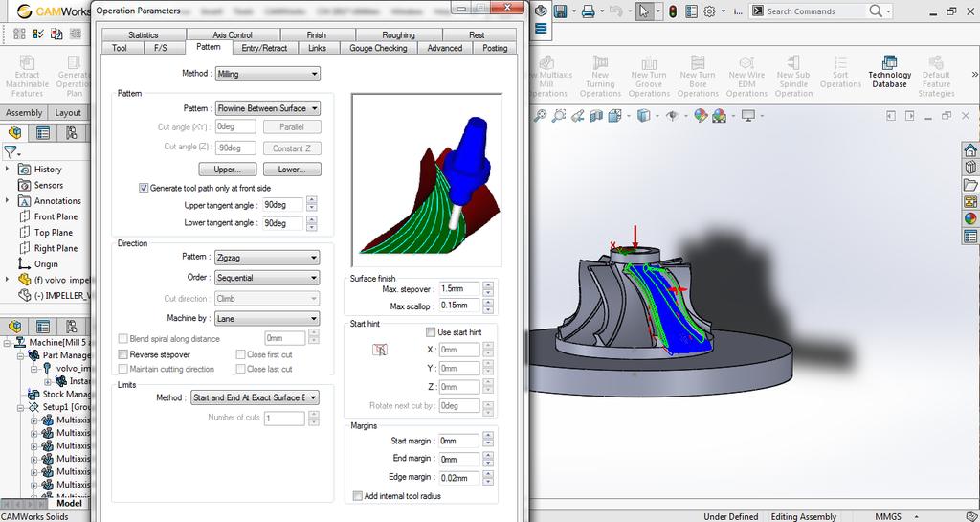
Task: Open the Limits Method dropdown
Action: click(255, 397)
